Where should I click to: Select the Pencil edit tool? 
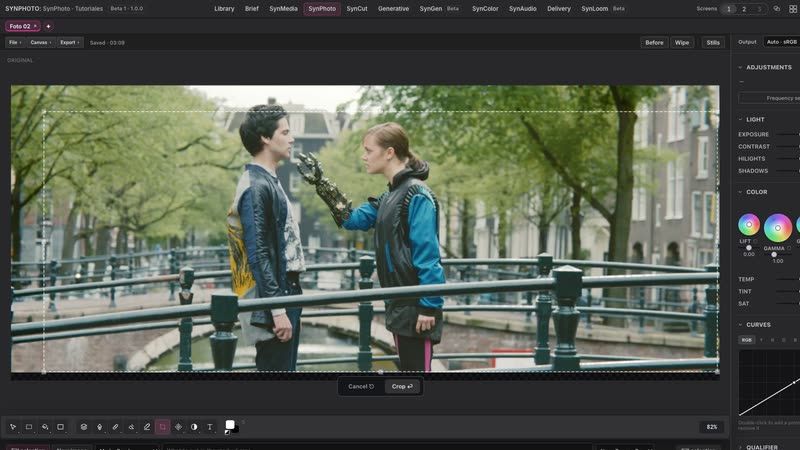coord(147,427)
